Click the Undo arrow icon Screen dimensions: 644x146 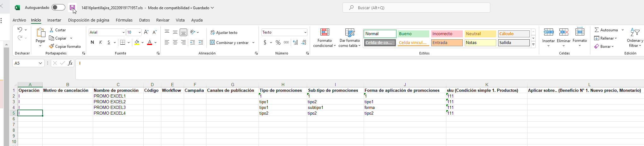pyautogui.click(x=20, y=30)
